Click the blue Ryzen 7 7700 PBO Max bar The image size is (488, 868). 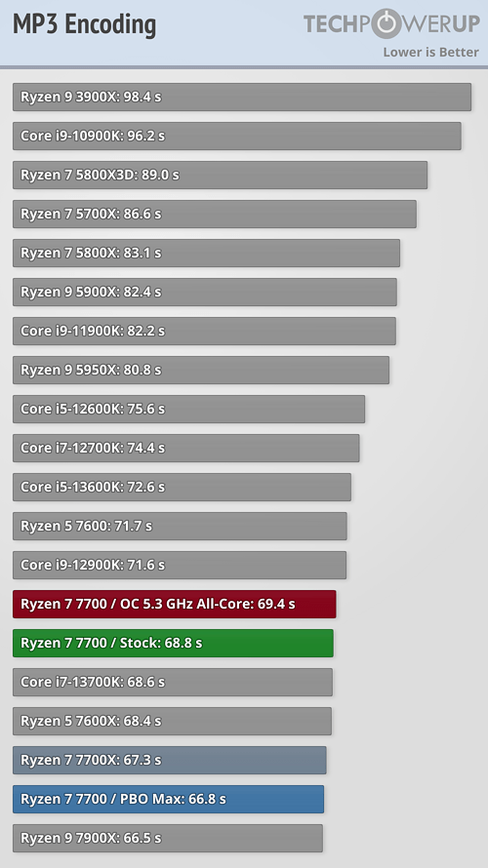tap(169, 800)
